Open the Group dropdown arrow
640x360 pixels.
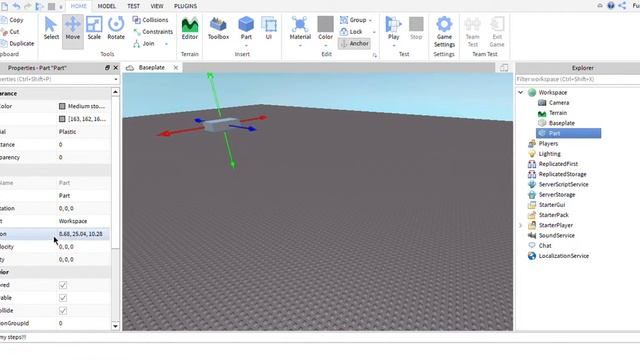pyautogui.click(x=370, y=20)
